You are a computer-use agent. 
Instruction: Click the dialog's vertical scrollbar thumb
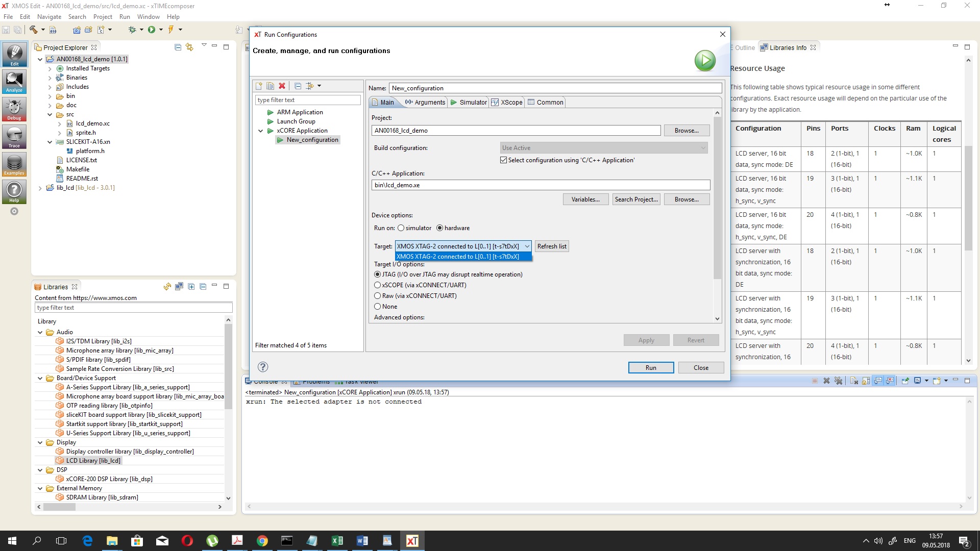[717, 198]
